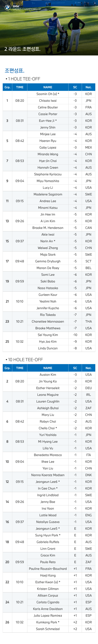98x644 pixels.
Task: Click Nat. header in 1 hole tee-off table
Action: click(89, 87)
